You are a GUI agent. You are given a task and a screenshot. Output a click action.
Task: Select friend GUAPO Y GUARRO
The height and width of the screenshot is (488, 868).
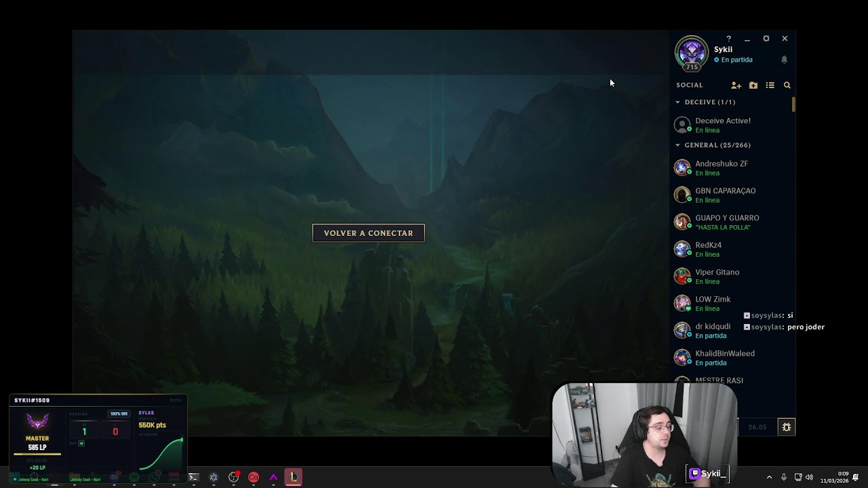[x=731, y=222]
